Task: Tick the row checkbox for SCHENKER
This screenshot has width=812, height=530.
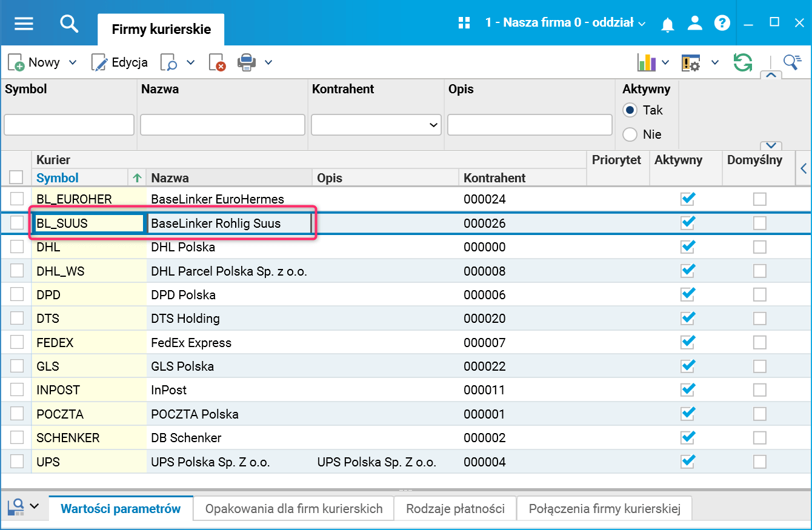Action: pos(17,438)
